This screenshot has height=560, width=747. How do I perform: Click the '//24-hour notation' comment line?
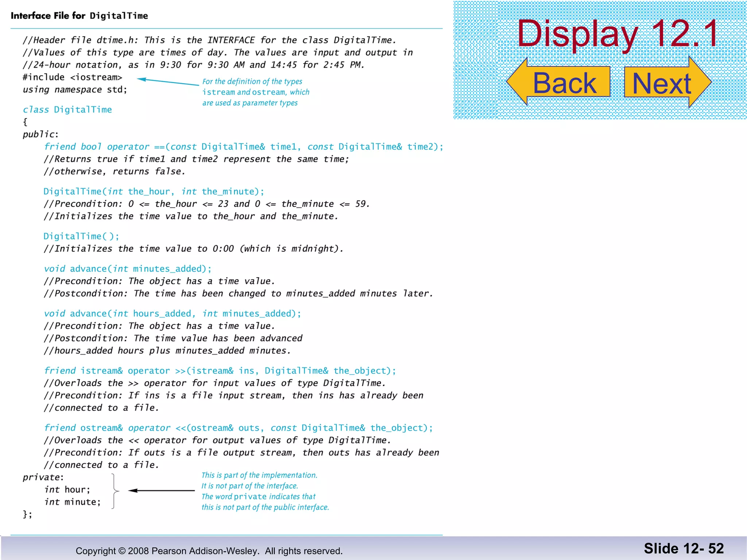click(x=194, y=65)
